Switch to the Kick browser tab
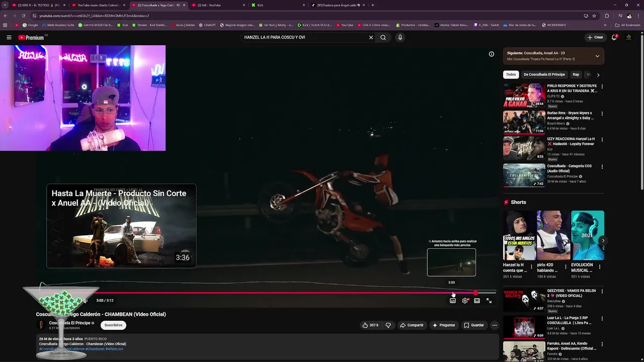This screenshot has height=362, width=644. point(278,5)
